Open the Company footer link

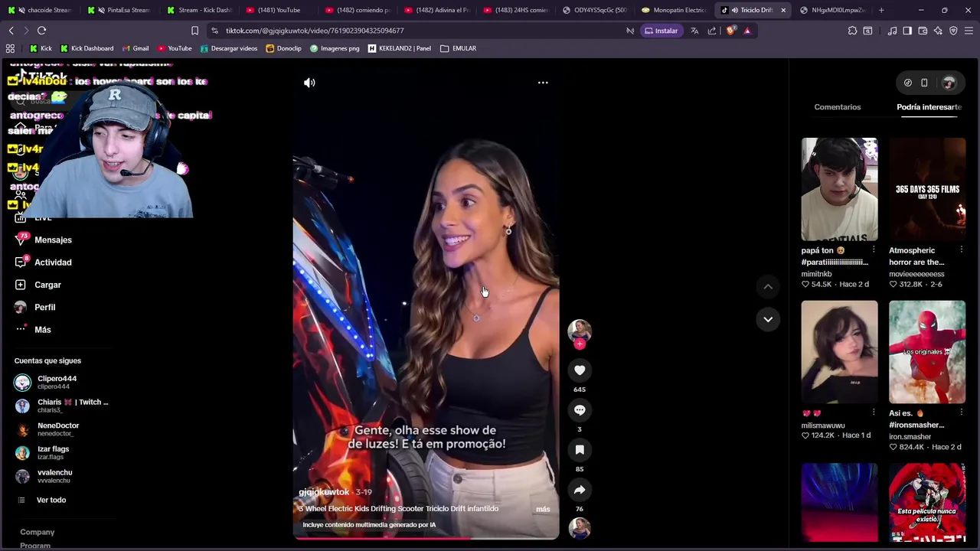(37, 532)
